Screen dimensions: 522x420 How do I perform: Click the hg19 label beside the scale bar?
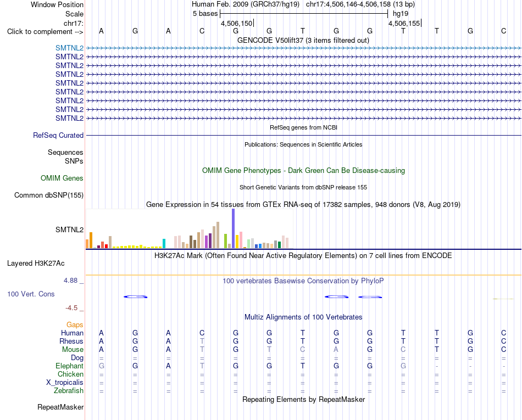click(x=401, y=14)
